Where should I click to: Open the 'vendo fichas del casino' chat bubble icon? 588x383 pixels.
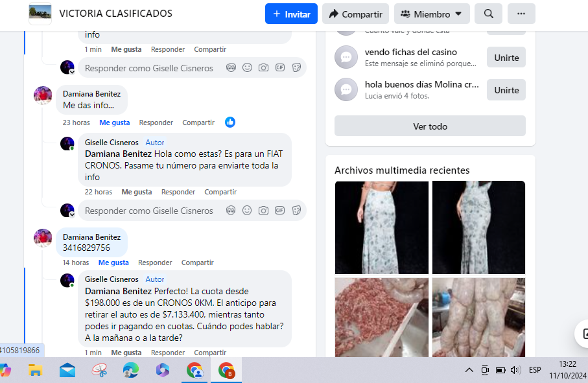[346, 57]
